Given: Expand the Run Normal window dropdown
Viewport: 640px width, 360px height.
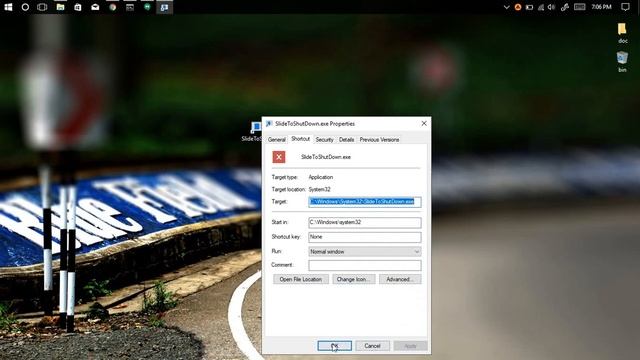Looking at the screenshot, I should point(364,252).
